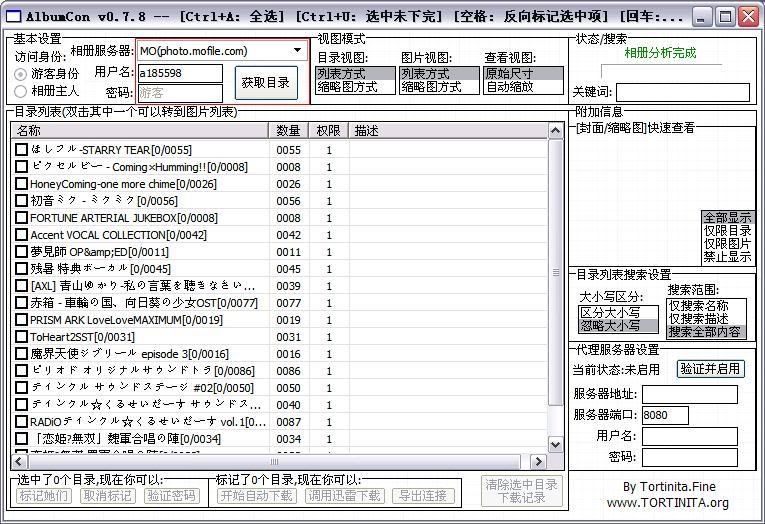This screenshot has width=765, height=524.
Task: Select 仅限图片 in quick view options
Action: (727, 243)
